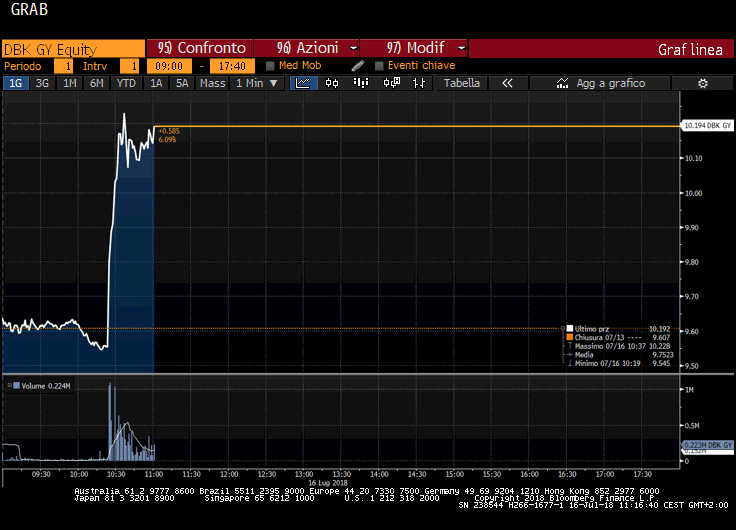The width and height of the screenshot is (736, 530).
Task: Click the 6.09% percent change label
Action: [x=167, y=139]
